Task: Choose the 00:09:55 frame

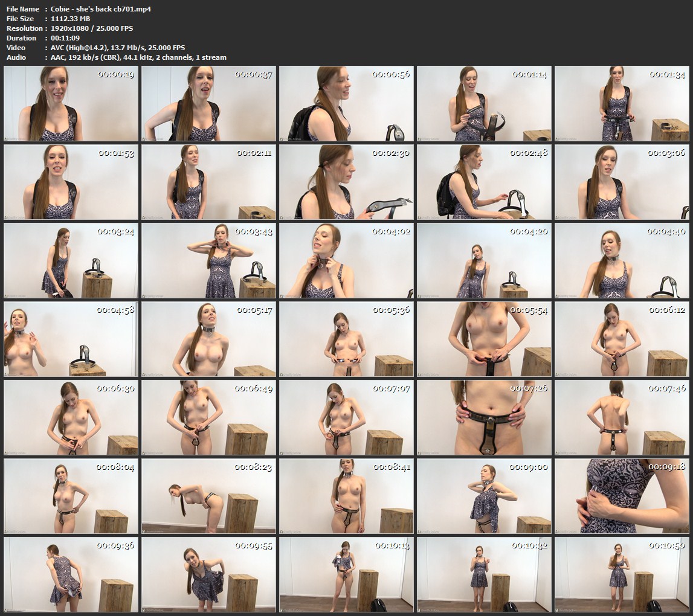Action: [208, 574]
